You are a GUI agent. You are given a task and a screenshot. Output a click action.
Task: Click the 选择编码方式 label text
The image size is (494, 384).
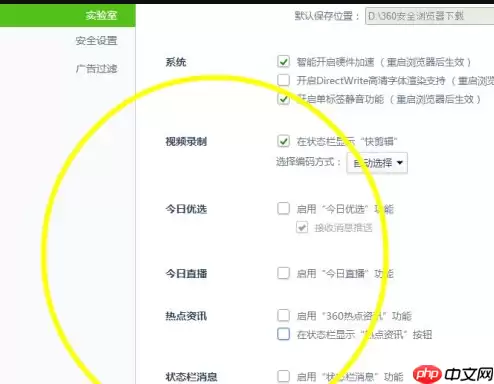[x=308, y=162]
